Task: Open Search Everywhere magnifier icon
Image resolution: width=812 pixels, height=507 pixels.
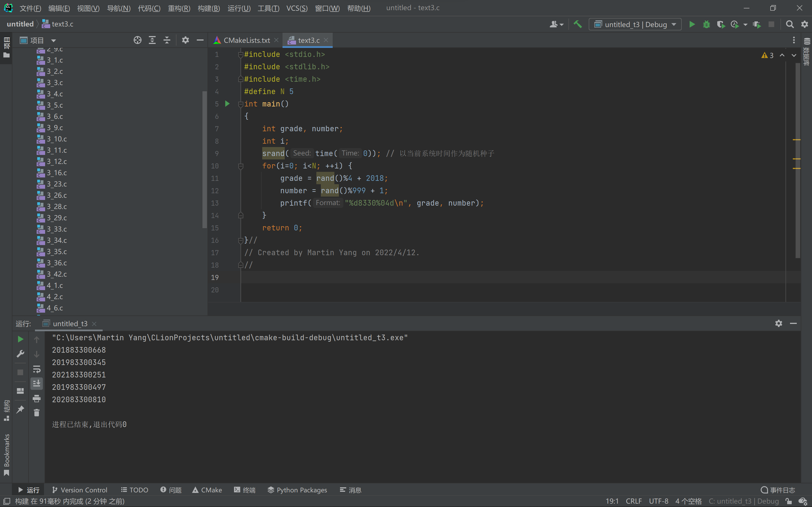Action: 789,25
